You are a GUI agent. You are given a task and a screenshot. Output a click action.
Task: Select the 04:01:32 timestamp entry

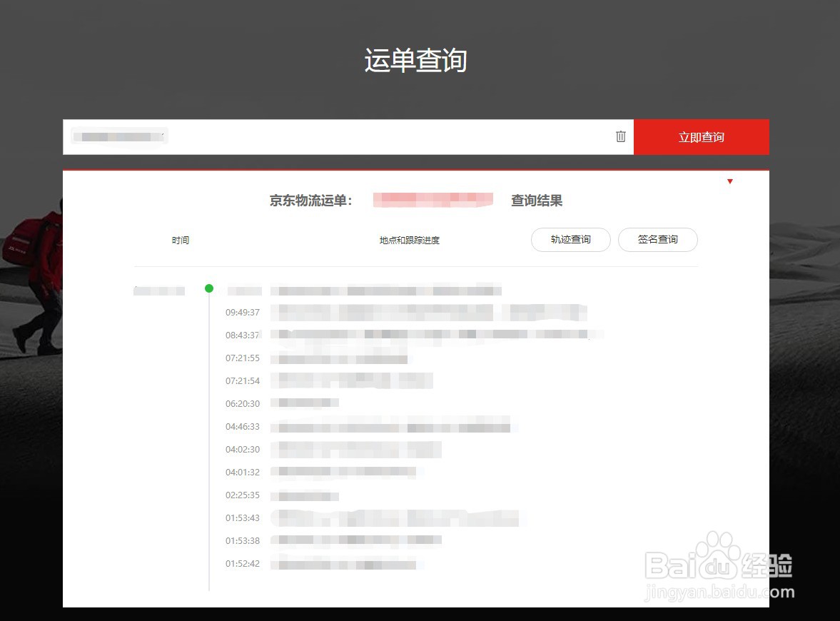(x=242, y=472)
